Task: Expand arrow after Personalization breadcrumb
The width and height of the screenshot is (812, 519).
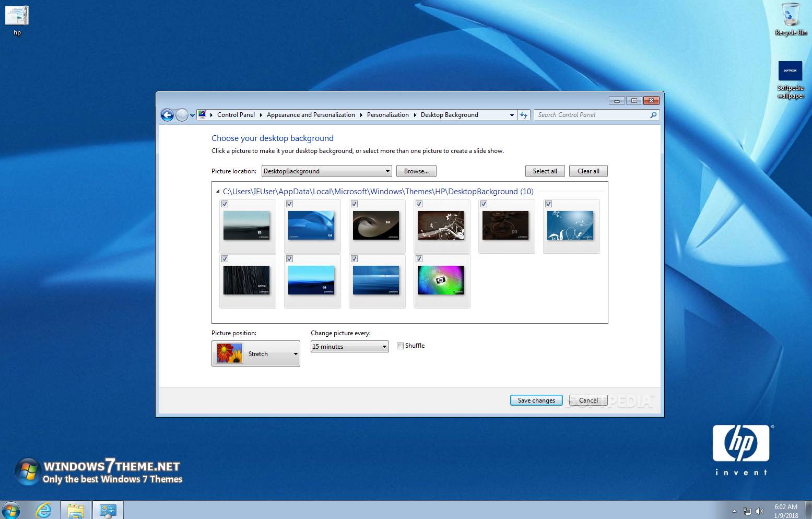Action: tap(415, 115)
